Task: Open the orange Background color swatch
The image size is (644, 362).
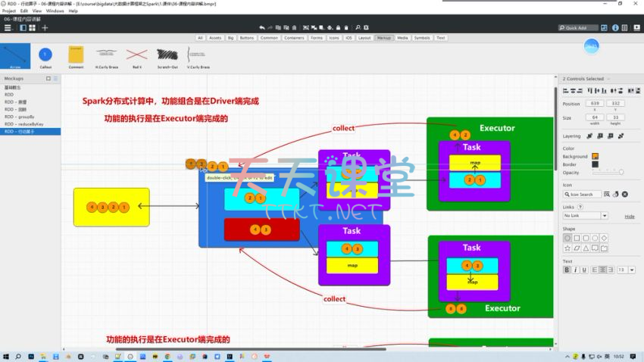Action: pos(595,156)
